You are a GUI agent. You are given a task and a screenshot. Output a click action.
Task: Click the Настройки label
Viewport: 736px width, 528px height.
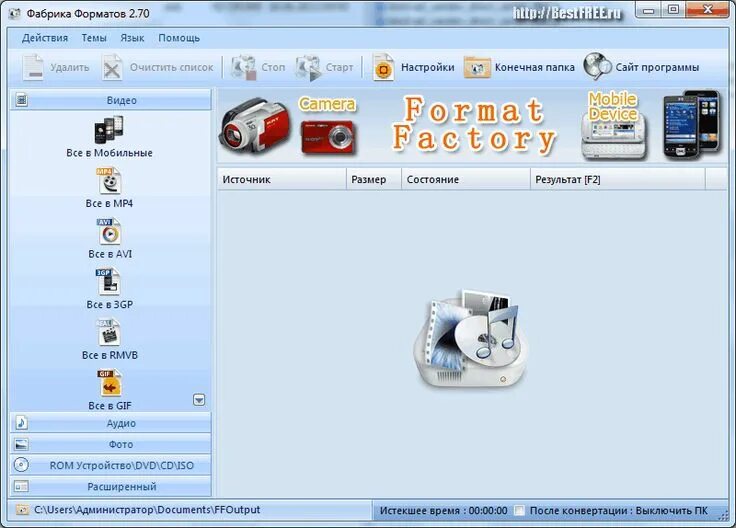428,68
